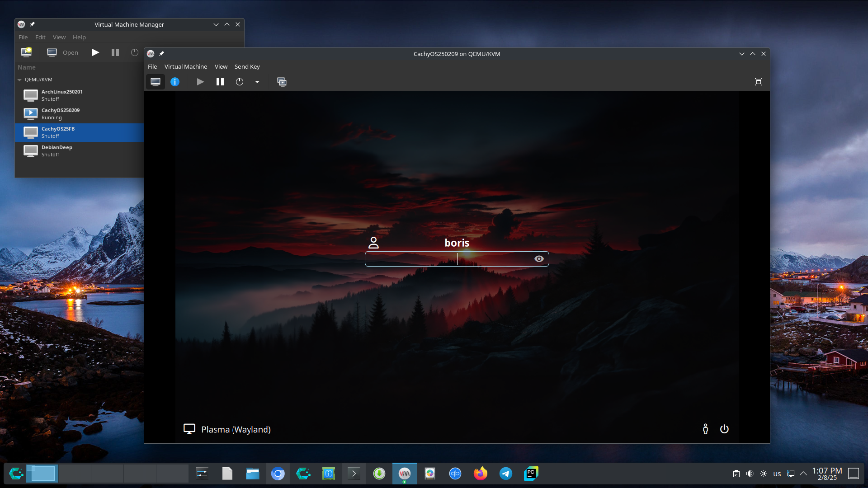Create a new virtual machine icon
The image size is (868, 488).
[26, 52]
